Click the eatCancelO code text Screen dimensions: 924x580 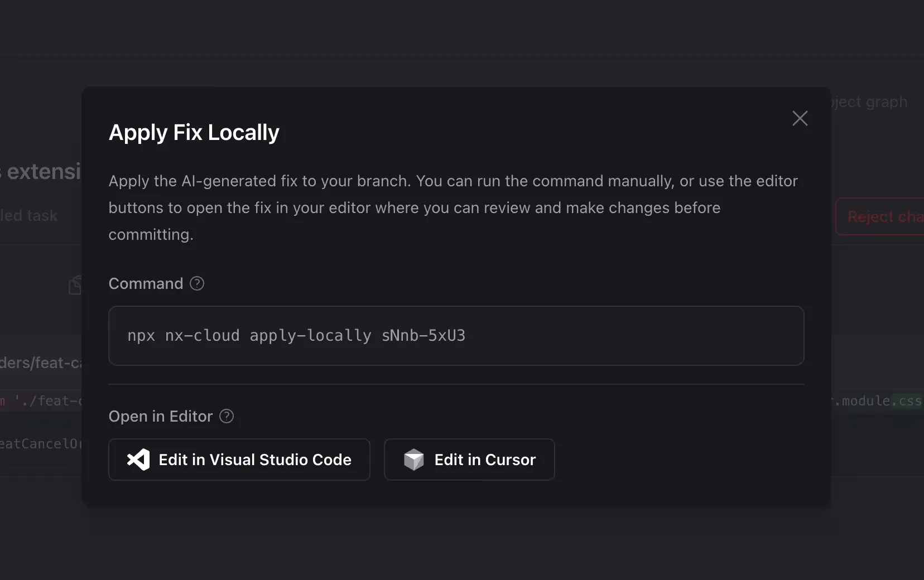(40, 443)
